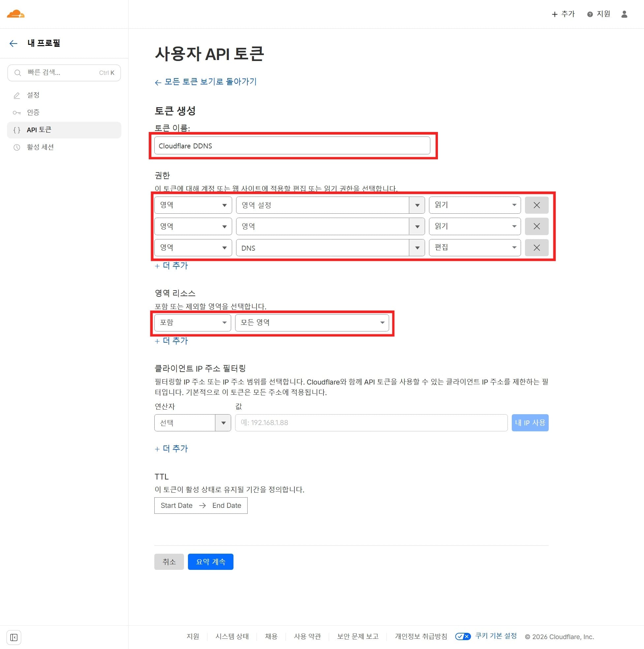The image size is (644, 649).
Task: Remove the 영역 설정 permission row
Action: [536, 205]
